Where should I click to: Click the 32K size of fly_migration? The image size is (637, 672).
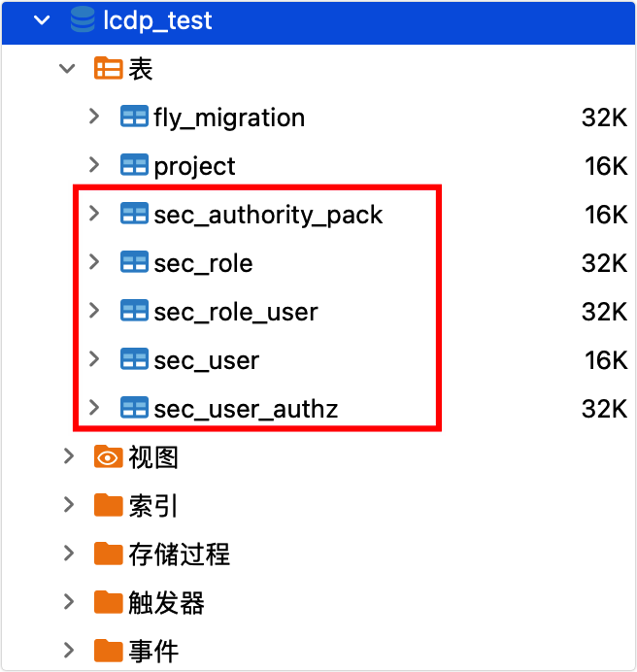coord(604,118)
